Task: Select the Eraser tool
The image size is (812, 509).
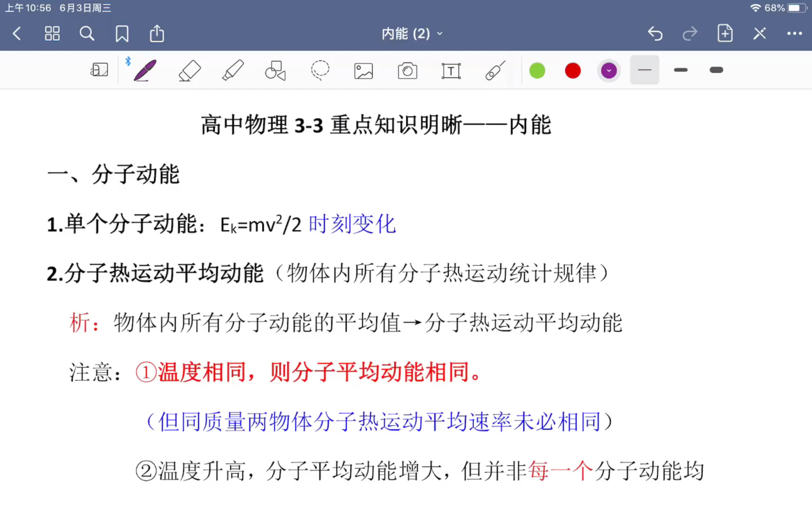Action: 189,70
